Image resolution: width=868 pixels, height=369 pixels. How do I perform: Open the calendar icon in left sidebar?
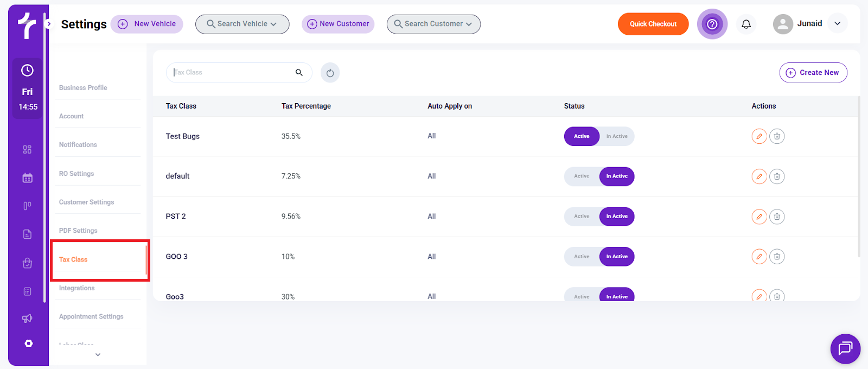(x=28, y=178)
